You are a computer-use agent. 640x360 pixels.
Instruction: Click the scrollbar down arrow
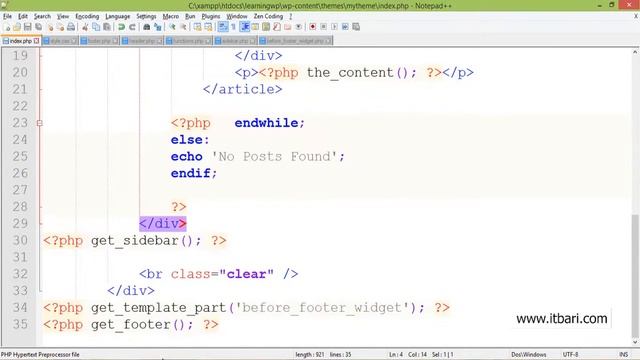(x=635, y=342)
